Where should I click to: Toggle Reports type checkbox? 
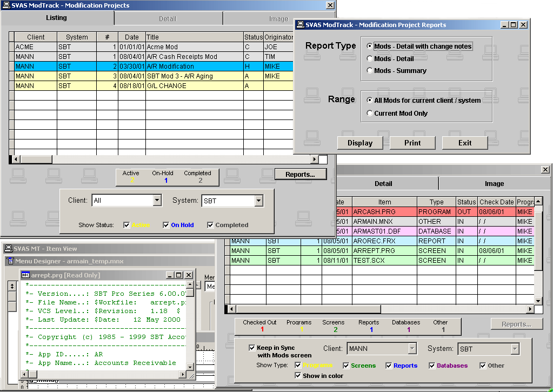coord(389,366)
